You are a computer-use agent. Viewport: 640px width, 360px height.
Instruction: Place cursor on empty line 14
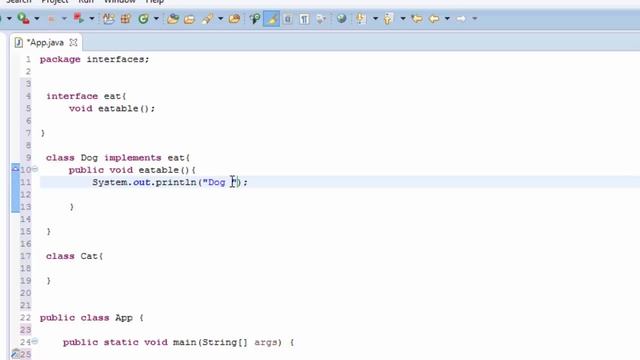pyautogui.click(x=340, y=219)
